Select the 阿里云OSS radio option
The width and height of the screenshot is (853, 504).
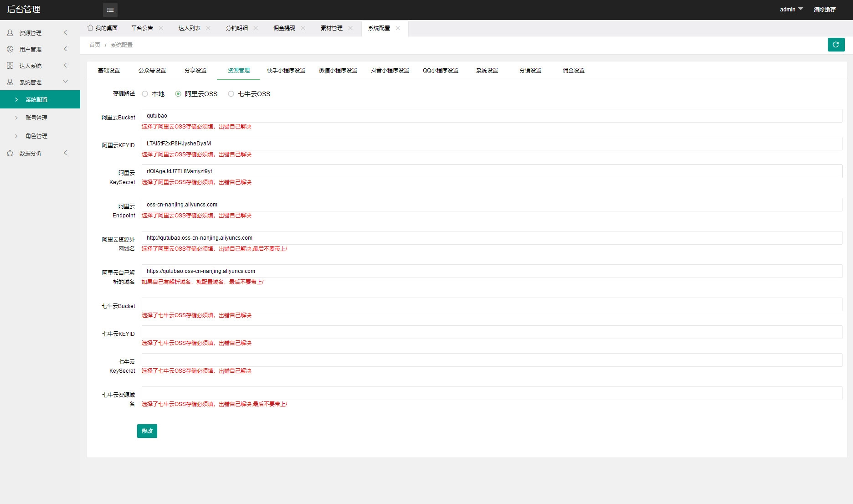point(178,94)
